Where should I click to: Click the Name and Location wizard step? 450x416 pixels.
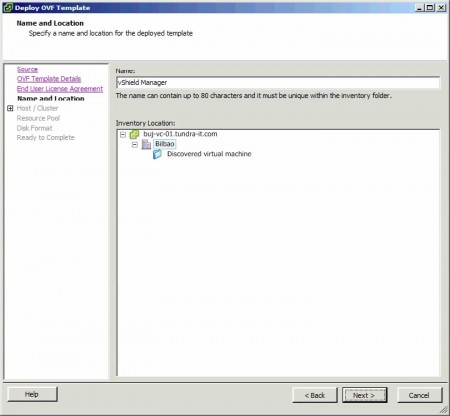[x=51, y=99]
